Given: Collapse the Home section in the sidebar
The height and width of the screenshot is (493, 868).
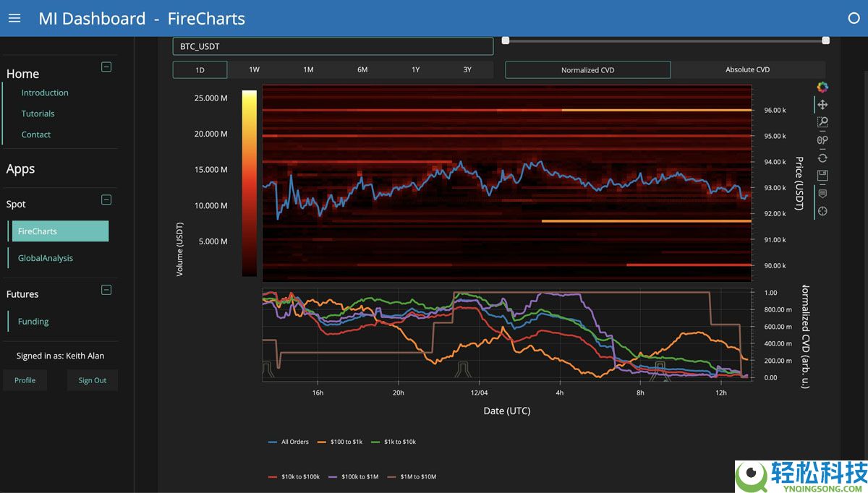Looking at the screenshot, I should pyautogui.click(x=106, y=67).
